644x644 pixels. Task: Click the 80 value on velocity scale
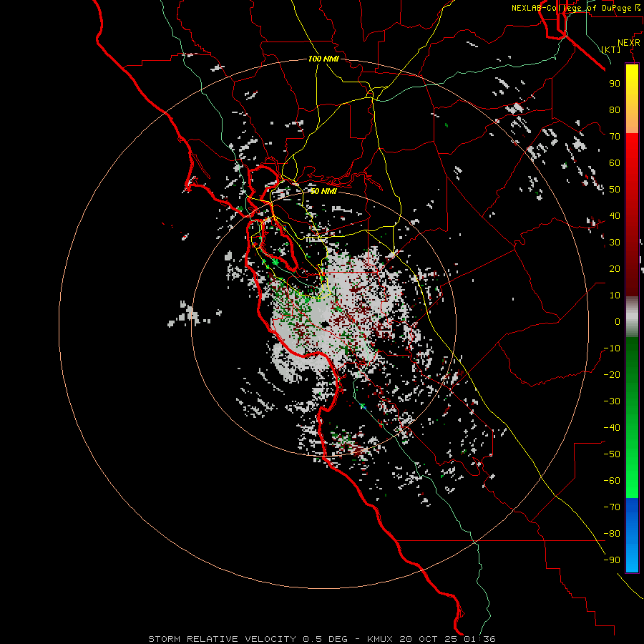click(x=615, y=109)
